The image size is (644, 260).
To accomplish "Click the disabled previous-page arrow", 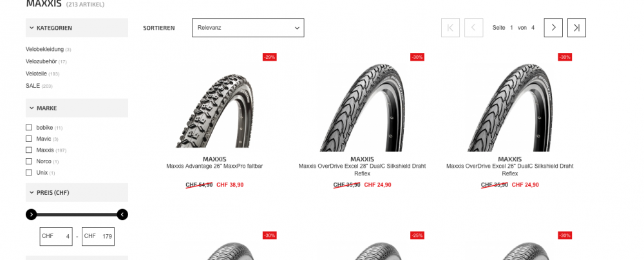I will click(x=473, y=28).
